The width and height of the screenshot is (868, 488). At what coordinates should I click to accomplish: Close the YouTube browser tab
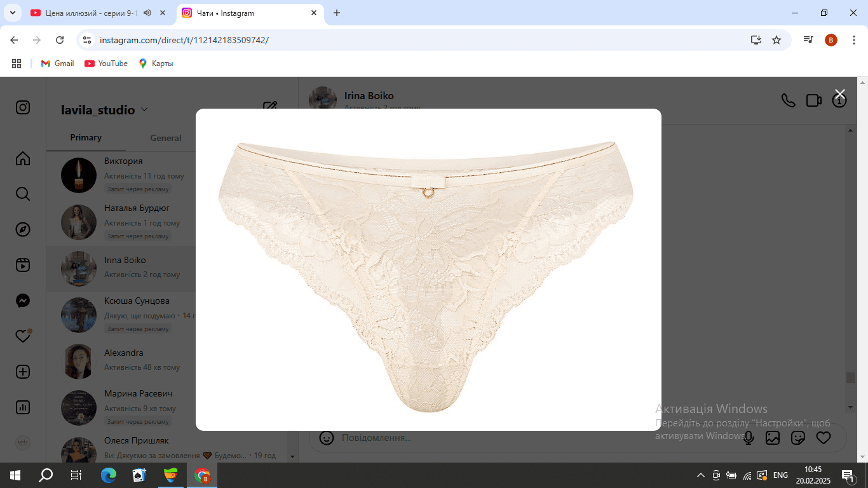click(163, 13)
